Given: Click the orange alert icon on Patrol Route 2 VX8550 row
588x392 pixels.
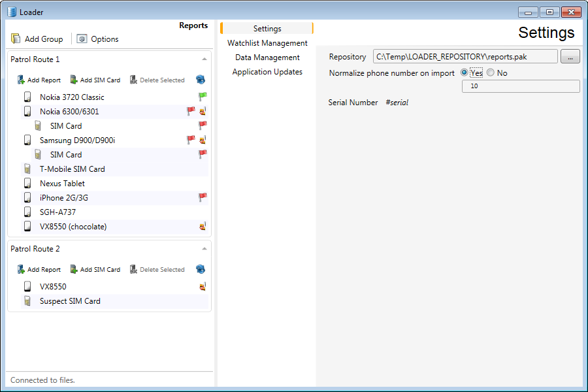Looking at the screenshot, I should click(x=203, y=287).
